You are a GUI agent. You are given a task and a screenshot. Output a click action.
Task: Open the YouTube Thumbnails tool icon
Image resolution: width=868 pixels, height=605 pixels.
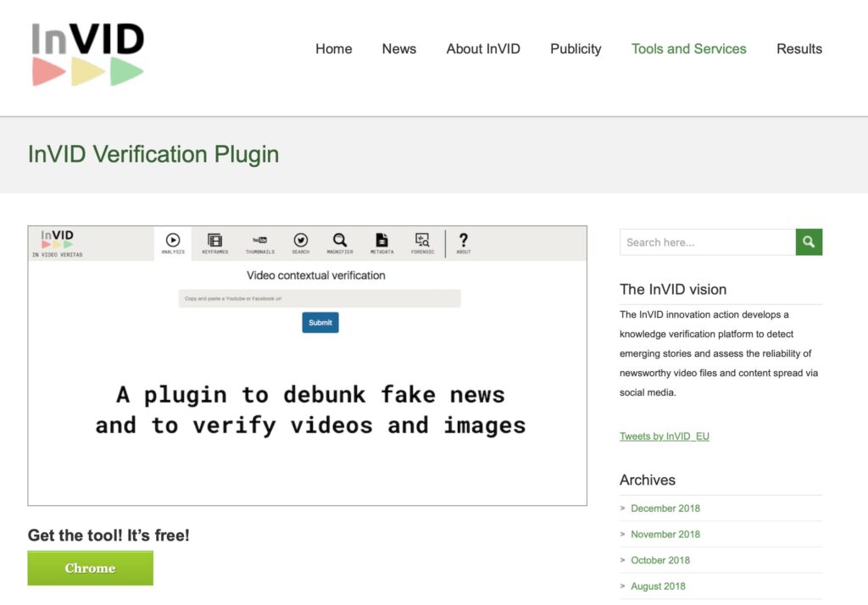[x=259, y=242]
